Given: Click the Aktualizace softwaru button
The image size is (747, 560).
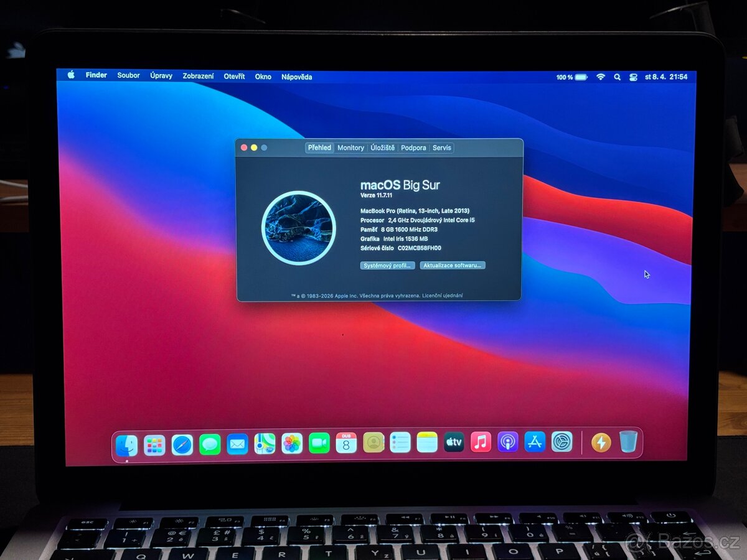Looking at the screenshot, I should click(x=453, y=264).
